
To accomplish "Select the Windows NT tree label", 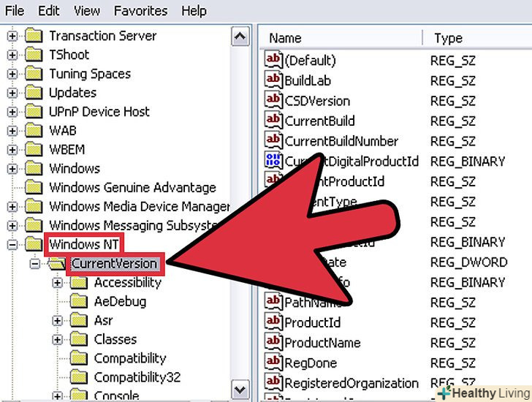I will 84,244.
